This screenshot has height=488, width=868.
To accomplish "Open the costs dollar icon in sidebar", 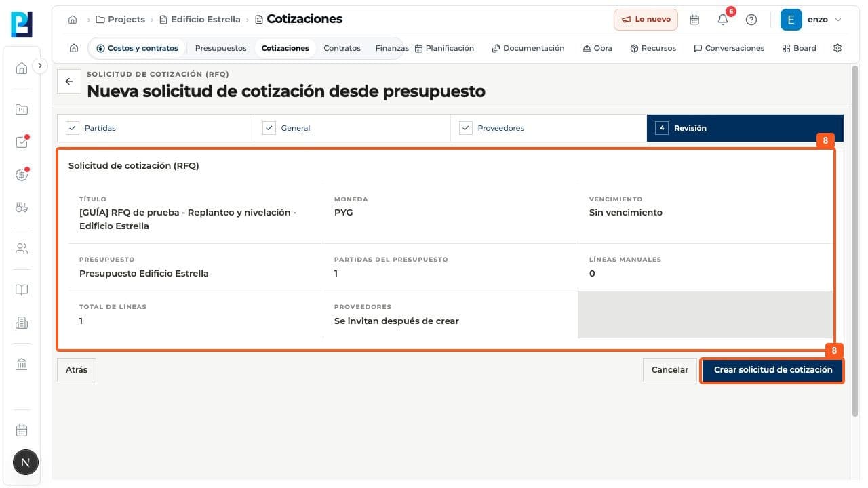I will [x=22, y=175].
